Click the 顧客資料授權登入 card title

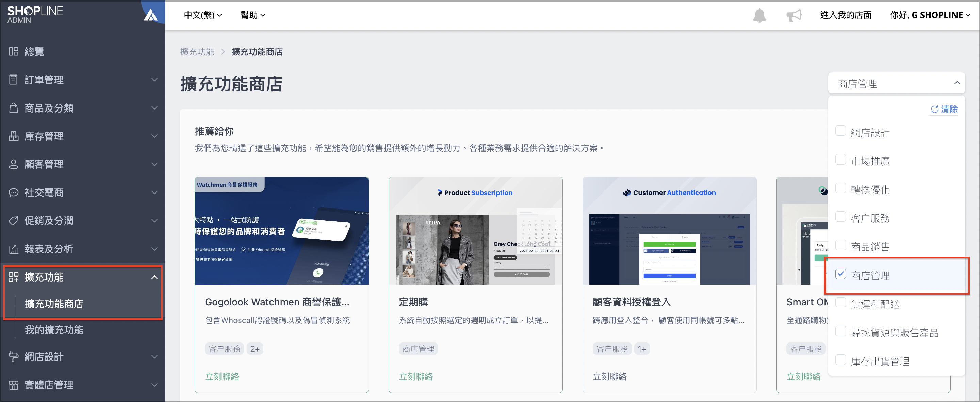(x=632, y=302)
